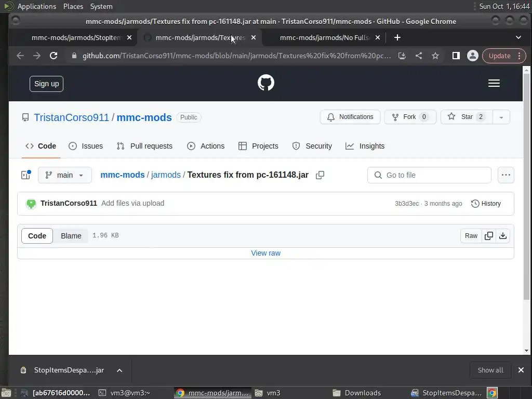Toggle Chrome side panel
Viewport: 532px width, 399px height.
456,56
